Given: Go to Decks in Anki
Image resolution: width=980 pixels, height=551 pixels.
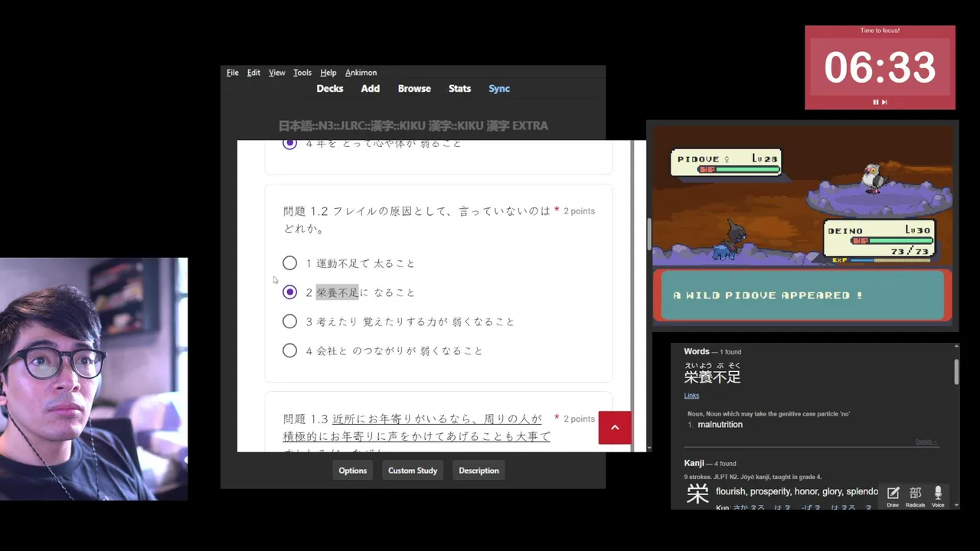Looking at the screenshot, I should point(330,89).
